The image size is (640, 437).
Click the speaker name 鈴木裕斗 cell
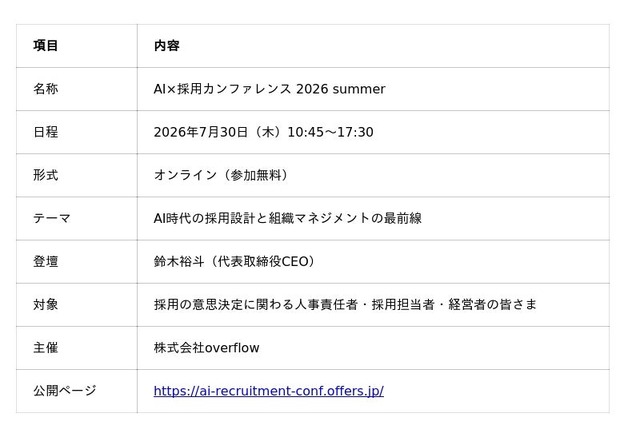click(x=179, y=261)
